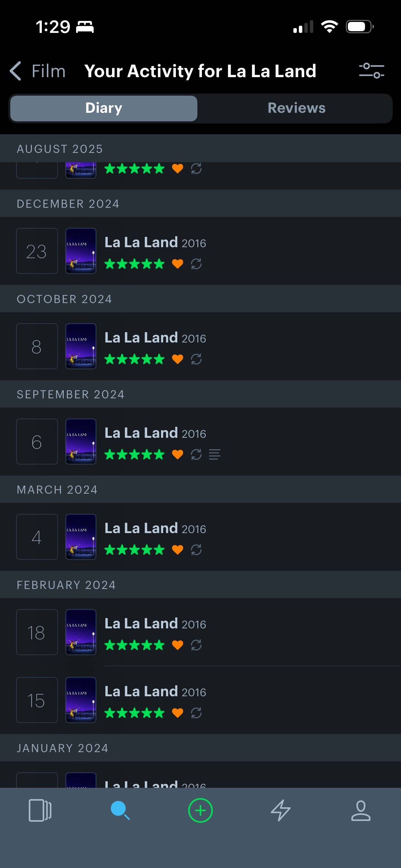The width and height of the screenshot is (401, 868).
Task: Tap the rewatch icon on December 23 entry
Action: tap(196, 264)
